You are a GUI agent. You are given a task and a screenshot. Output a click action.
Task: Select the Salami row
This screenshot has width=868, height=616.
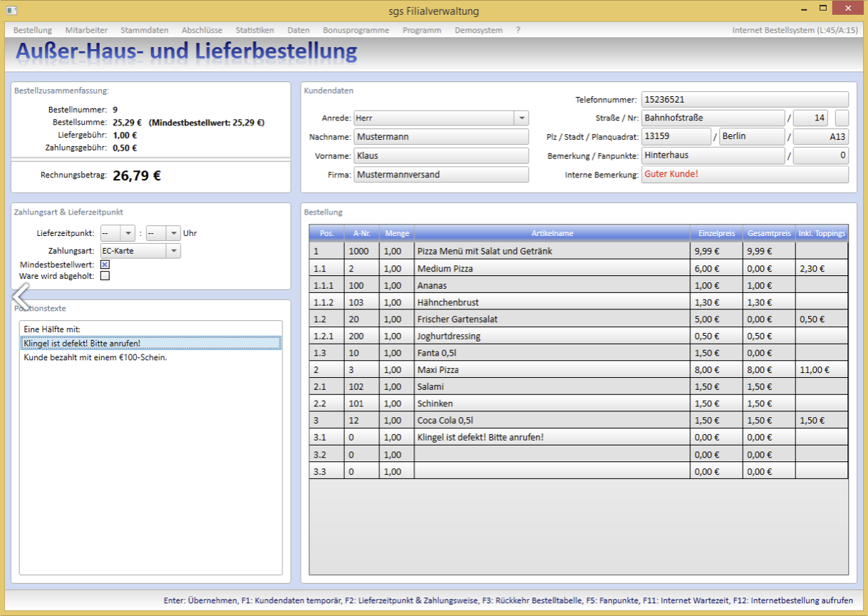pos(579,386)
